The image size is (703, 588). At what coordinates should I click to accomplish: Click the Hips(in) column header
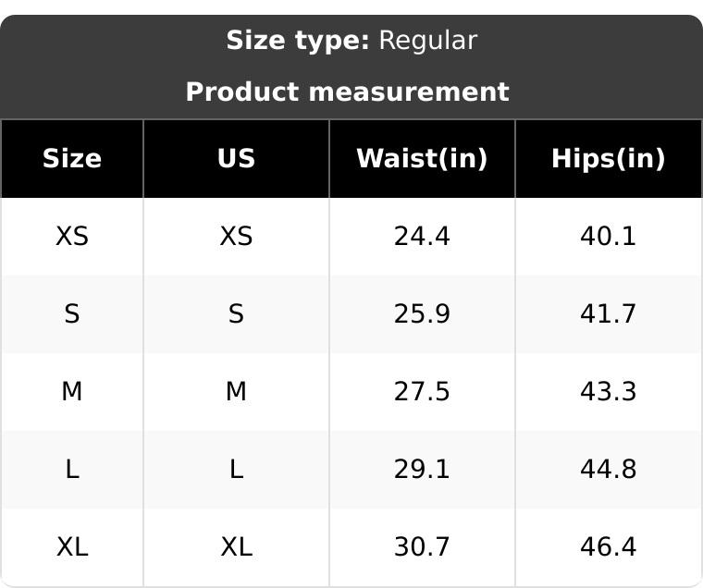608,159
